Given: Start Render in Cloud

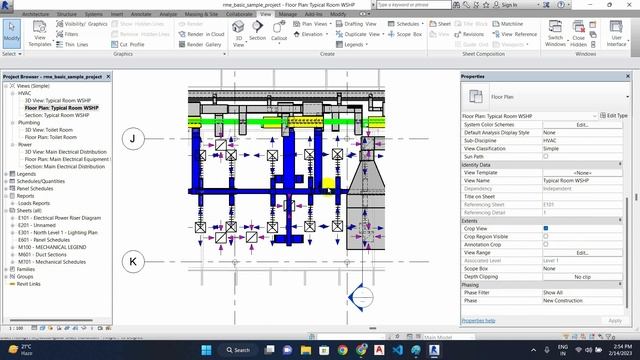Looking at the screenshot, I should coord(202,34).
